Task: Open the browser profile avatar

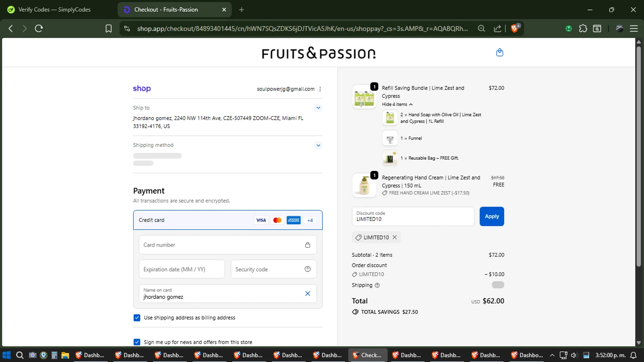Action: pyautogui.click(x=620, y=28)
